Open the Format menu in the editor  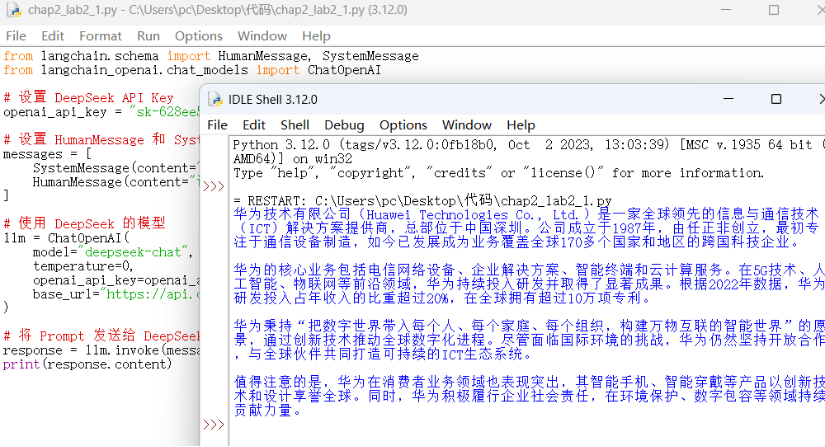tap(100, 36)
